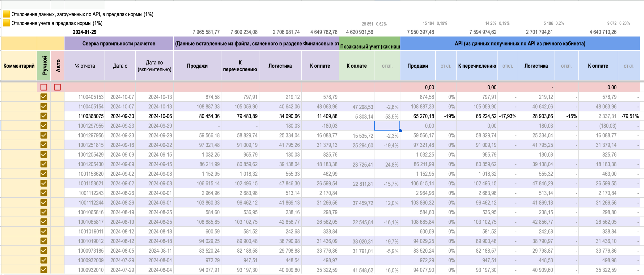The image size is (644, 275).
Task: Uncheck the checkbox for report 1100405153
Action: coord(44,97)
